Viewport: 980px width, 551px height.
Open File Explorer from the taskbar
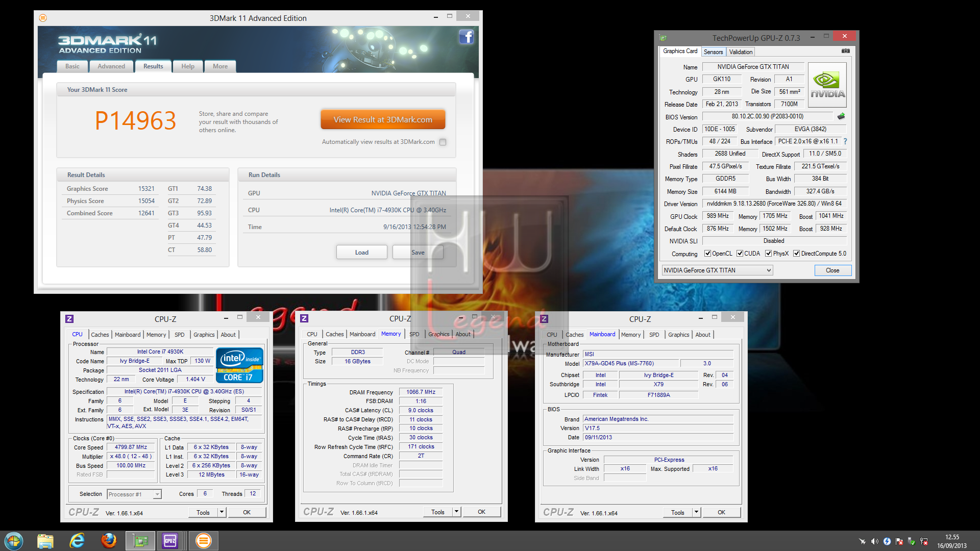point(45,541)
